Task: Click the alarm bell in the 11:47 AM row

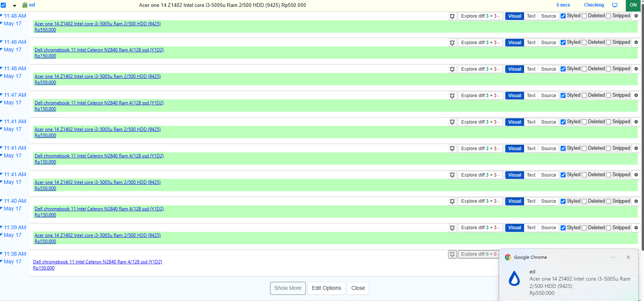Action: [x=452, y=96]
